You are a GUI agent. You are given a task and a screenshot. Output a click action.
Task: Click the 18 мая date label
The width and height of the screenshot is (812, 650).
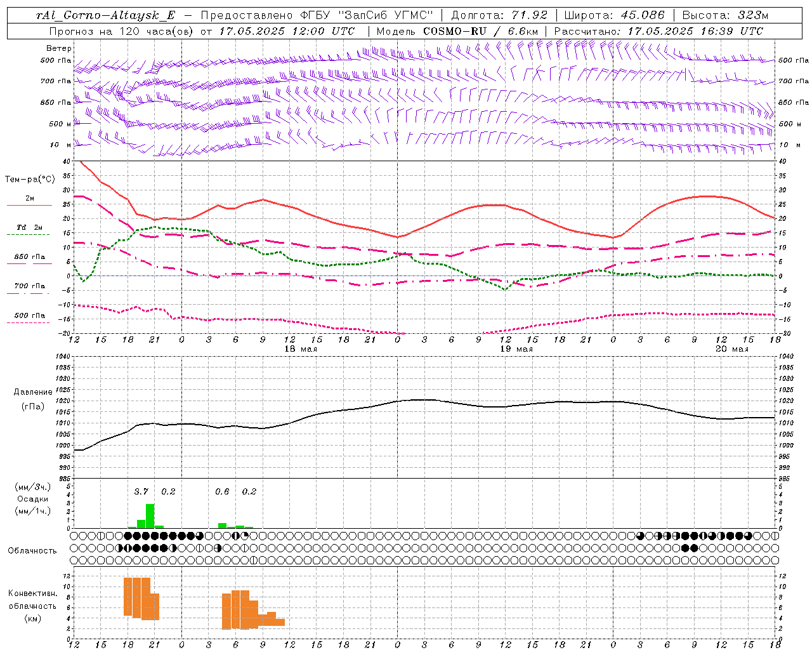pyautogui.click(x=301, y=349)
